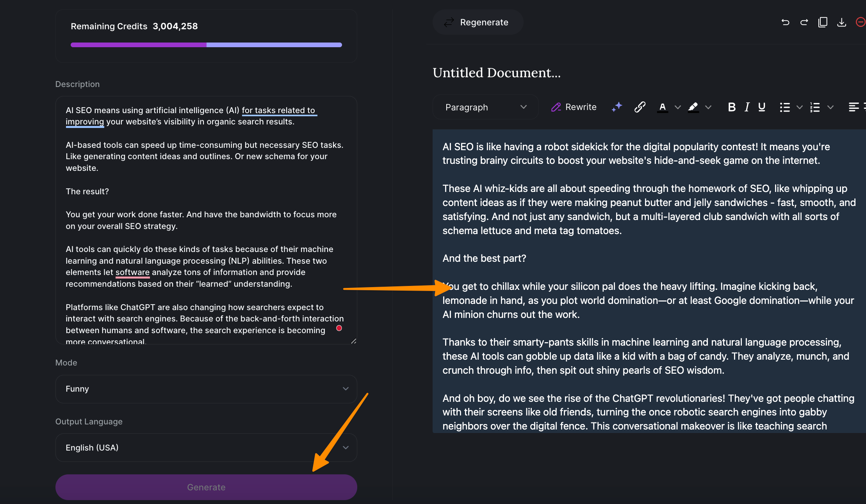Click the text color A icon
Viewport: 866px width, 504px height.
[663, 107]
